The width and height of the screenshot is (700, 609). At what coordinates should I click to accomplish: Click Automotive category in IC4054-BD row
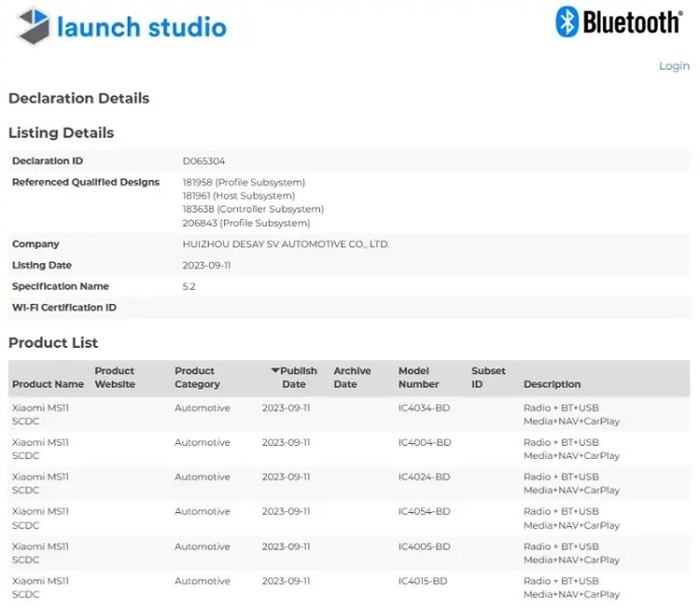(x=203, y=511)
